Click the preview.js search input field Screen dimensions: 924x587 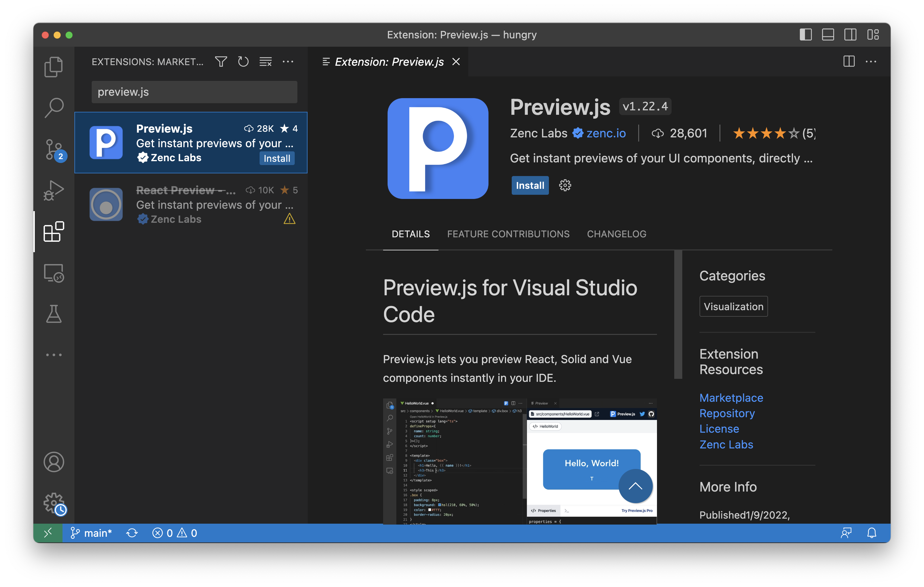(194, 92)
